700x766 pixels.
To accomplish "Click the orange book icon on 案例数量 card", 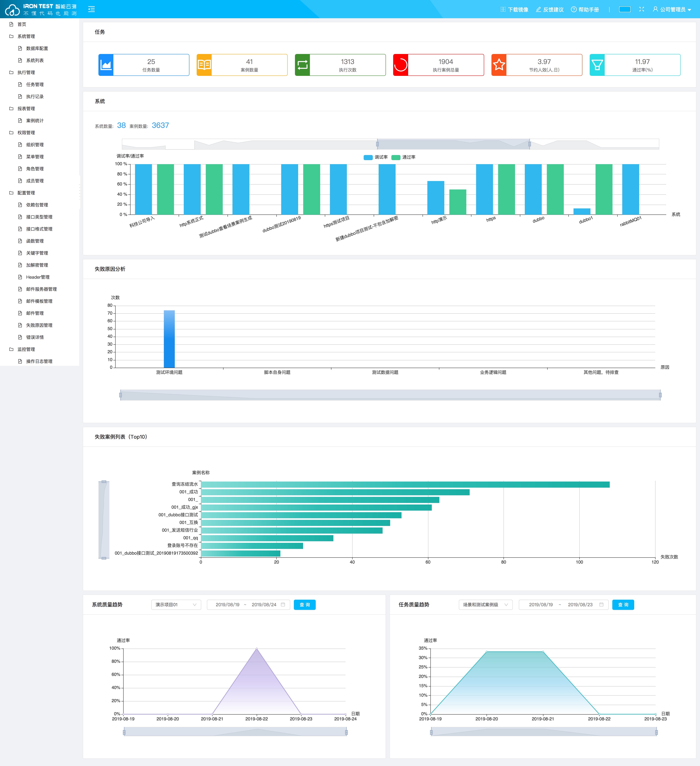I will click(204, 65).
